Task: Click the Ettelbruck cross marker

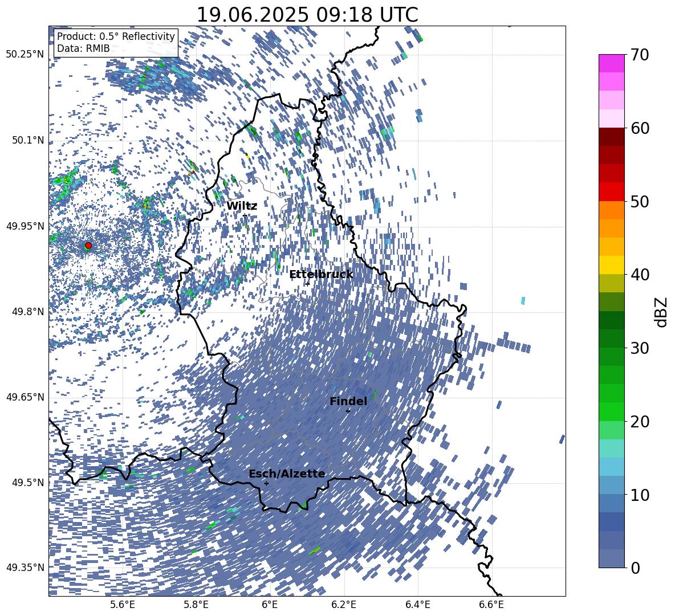Action: tap(307, 283)
